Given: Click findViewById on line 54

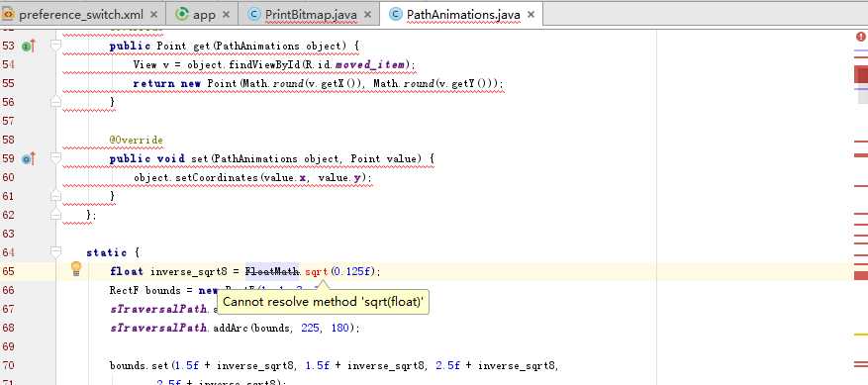Looking at the screenshot, I should tap(264, 64).
